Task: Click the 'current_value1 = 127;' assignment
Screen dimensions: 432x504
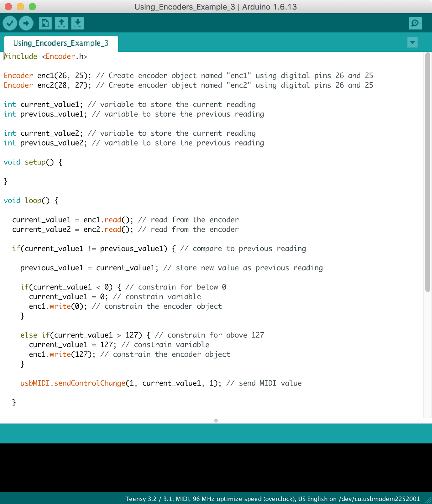Action: point(73,345)
